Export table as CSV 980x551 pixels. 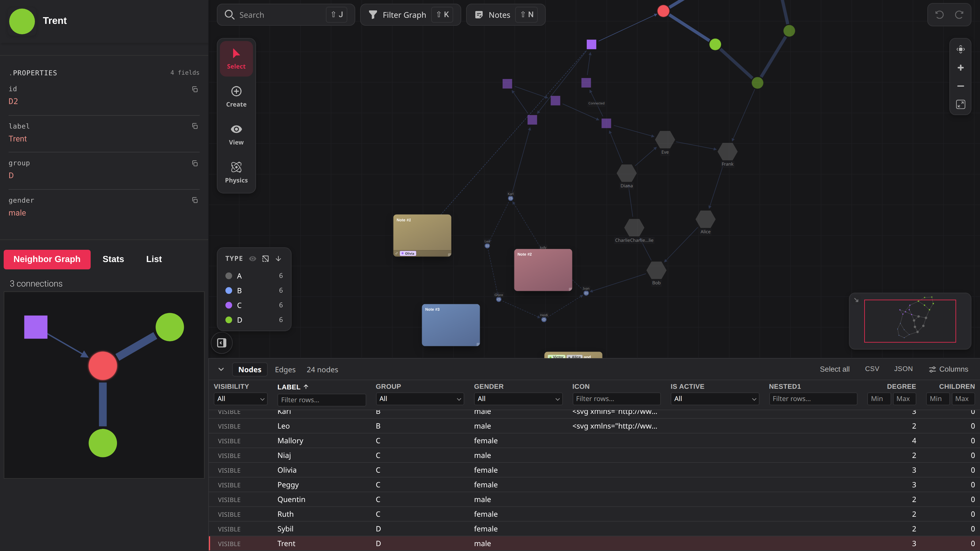tap(872, 369)
